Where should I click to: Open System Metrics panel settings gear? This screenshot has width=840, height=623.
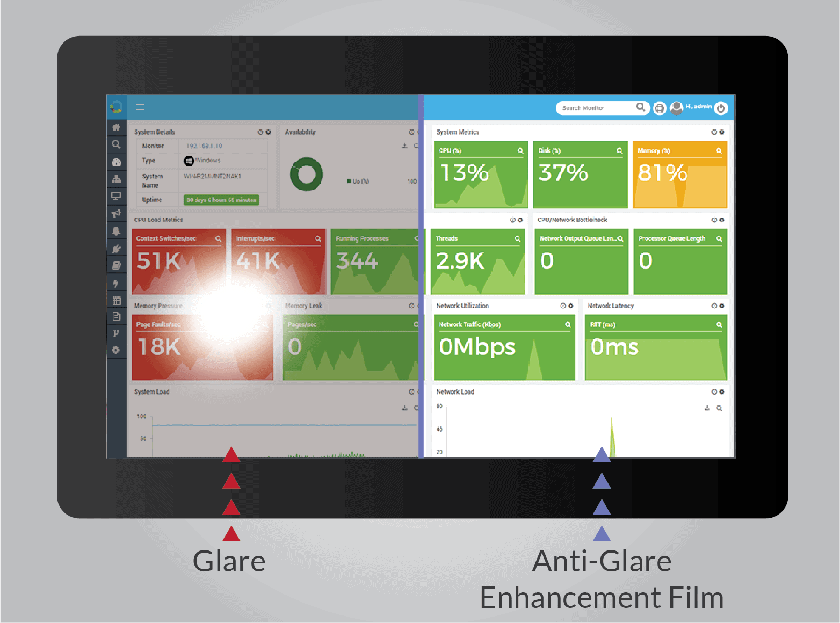(722, 132)
